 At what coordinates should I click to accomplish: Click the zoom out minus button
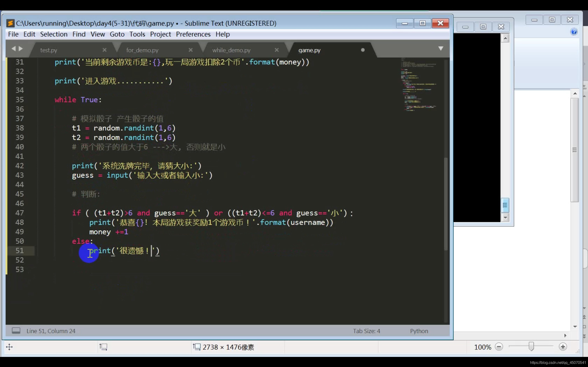pos(499,347)
